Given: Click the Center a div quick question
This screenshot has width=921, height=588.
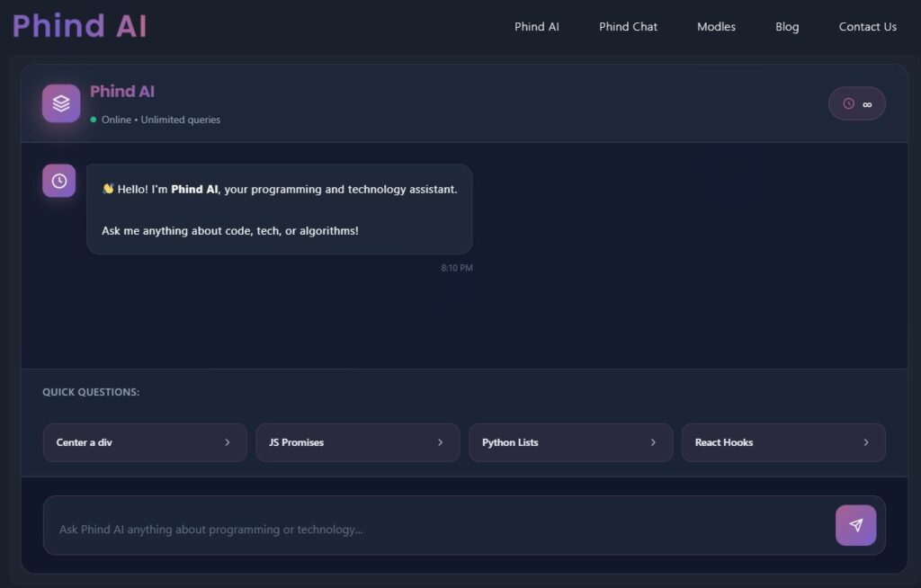Looking at the screenshot, I should click(x=144, y=442).
